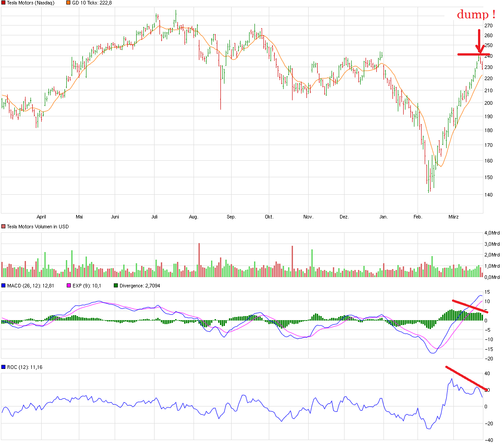Click the April axis label

(x=42, y=217)
